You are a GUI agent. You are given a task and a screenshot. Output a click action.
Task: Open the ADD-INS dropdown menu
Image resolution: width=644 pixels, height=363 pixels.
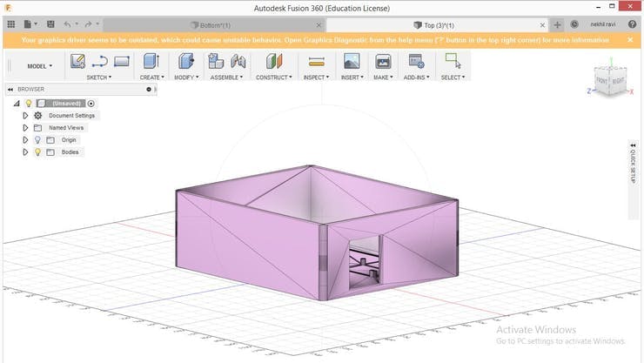(x=416, y=77)
